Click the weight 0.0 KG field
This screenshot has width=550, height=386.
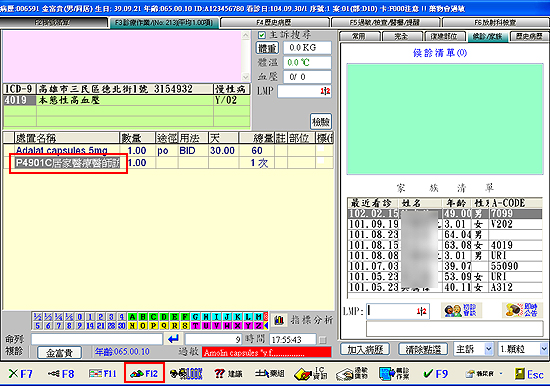pyautogui.click(x=307, y=48)
